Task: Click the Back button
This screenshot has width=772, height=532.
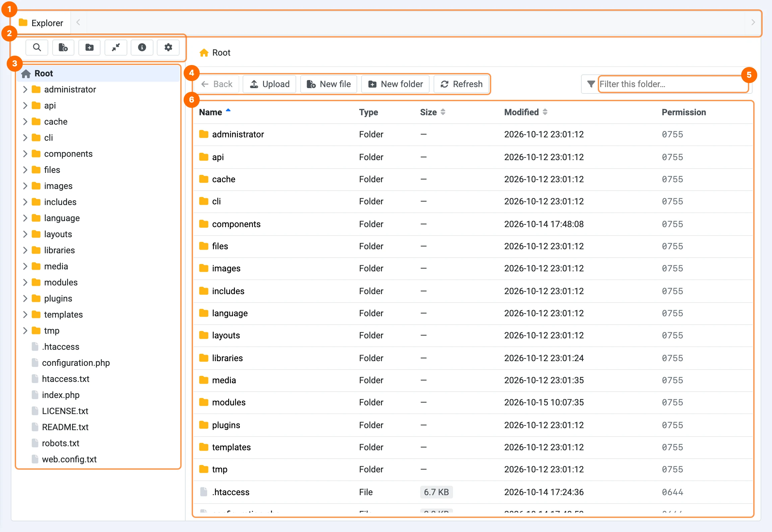Action: point(217,84)
